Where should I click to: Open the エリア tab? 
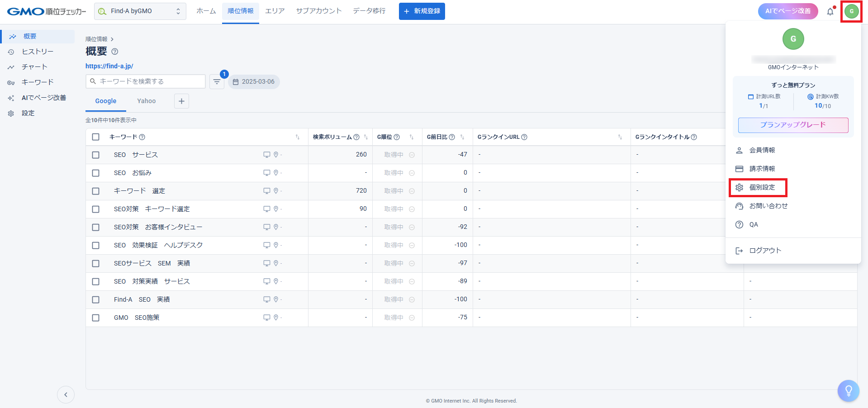275,11
